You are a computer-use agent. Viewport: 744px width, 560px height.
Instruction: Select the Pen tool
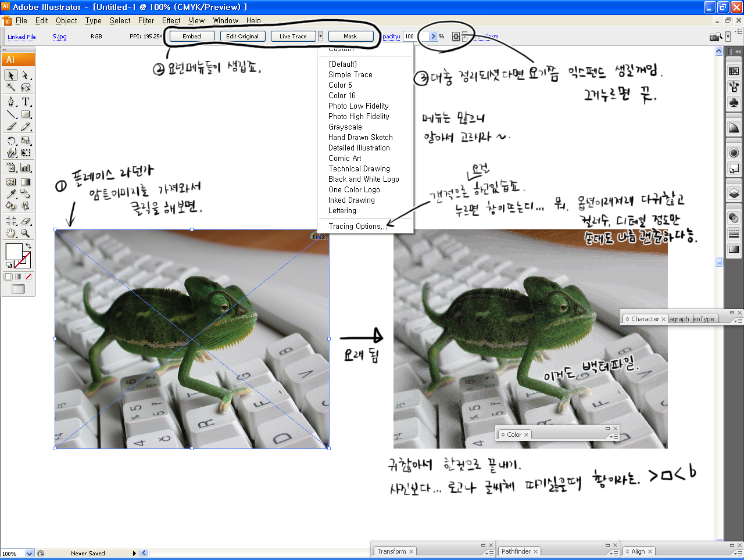click(11, 102)
